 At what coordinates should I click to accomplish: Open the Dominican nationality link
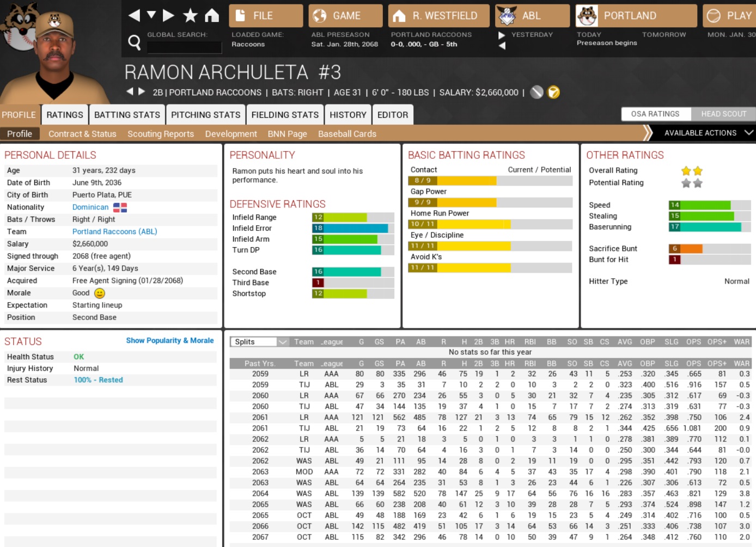(90, 207)
